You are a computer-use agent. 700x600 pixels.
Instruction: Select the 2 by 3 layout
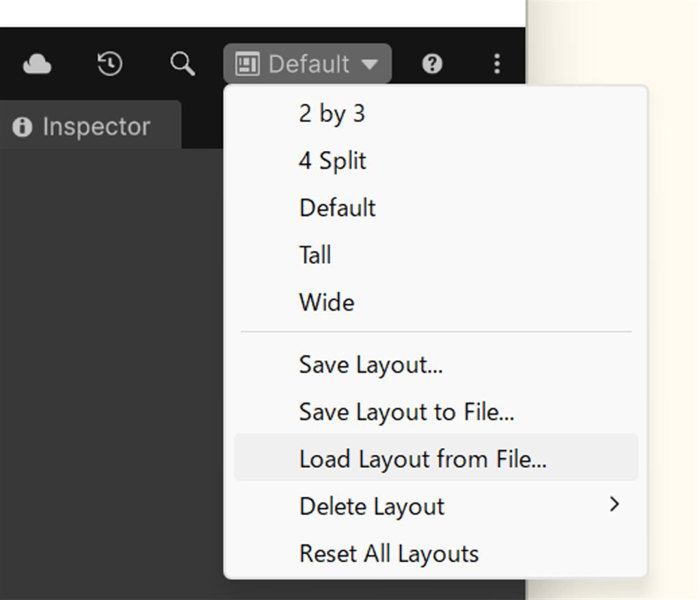click(332, 114)
